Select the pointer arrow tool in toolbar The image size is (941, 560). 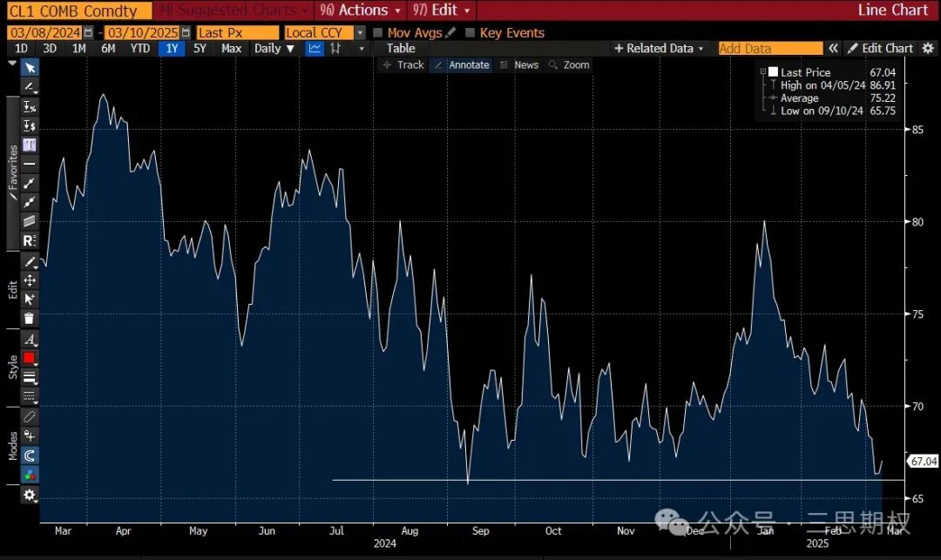tap(30, 68)
